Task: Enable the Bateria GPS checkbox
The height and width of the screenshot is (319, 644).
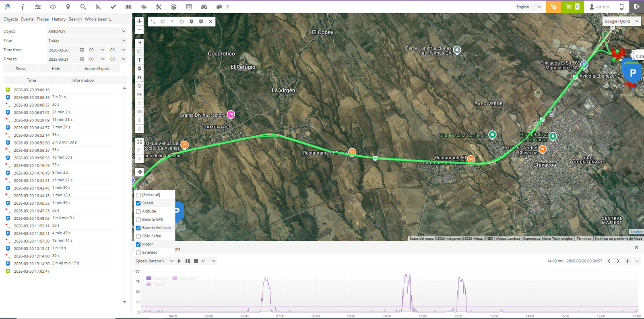Action: click(x=138, y=220)
